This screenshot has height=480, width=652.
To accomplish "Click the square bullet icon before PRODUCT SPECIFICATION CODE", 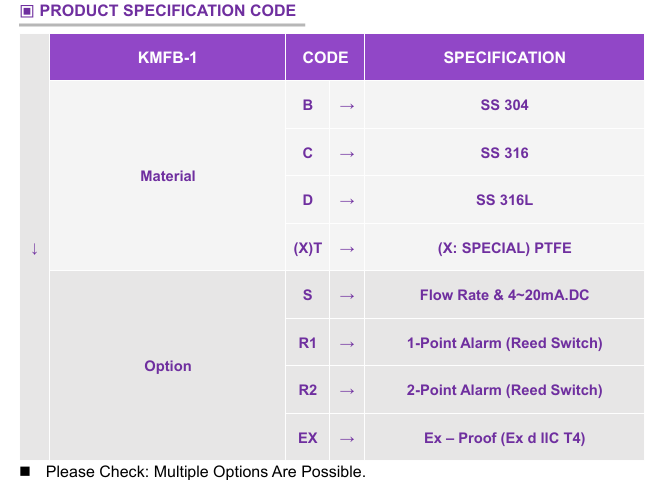I will point(27,11).
